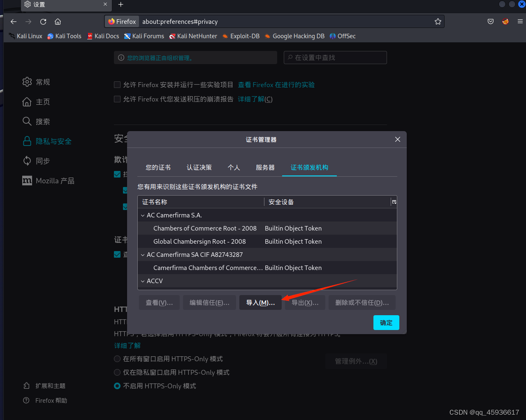This screenshot has width=526, height=420.
Task: Click the 导出(X)... button
Action: tap(305, 302)
